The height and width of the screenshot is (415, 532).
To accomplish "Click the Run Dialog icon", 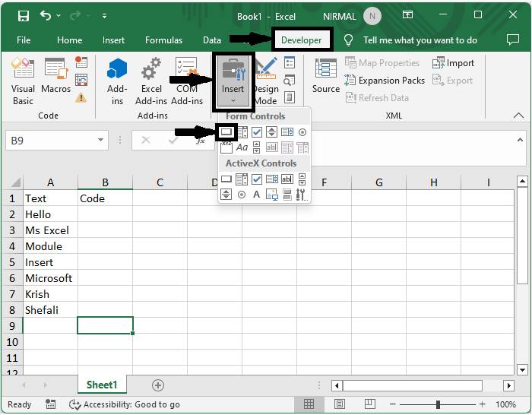I will pyautogui.click(x=290, y=98).
